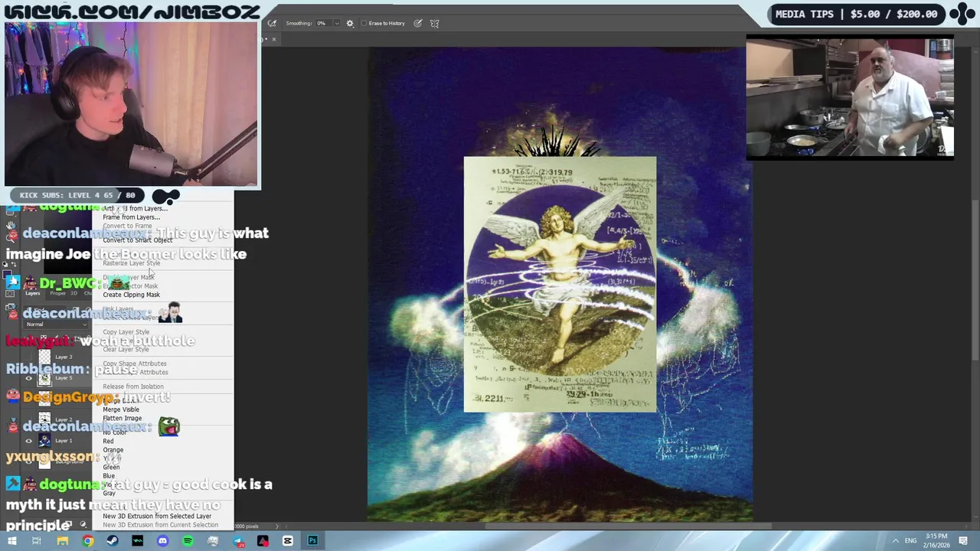
Task: Switch to the 3D panel tab
Action: click(75, 293)
